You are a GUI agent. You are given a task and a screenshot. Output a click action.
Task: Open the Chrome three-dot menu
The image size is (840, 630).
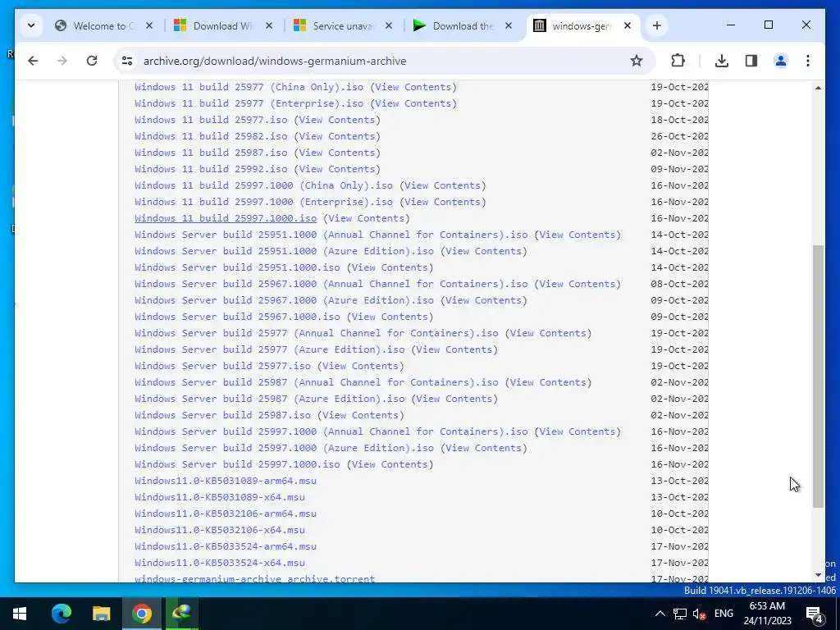pyautogui.click(x=808, y=61)
